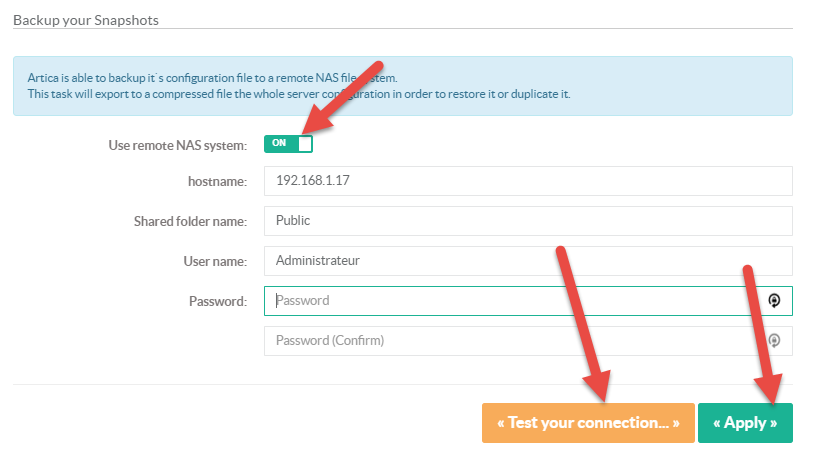Screen dimensions: 832x455
Task: Click the ON text on the switch
Action: point(279,144)
